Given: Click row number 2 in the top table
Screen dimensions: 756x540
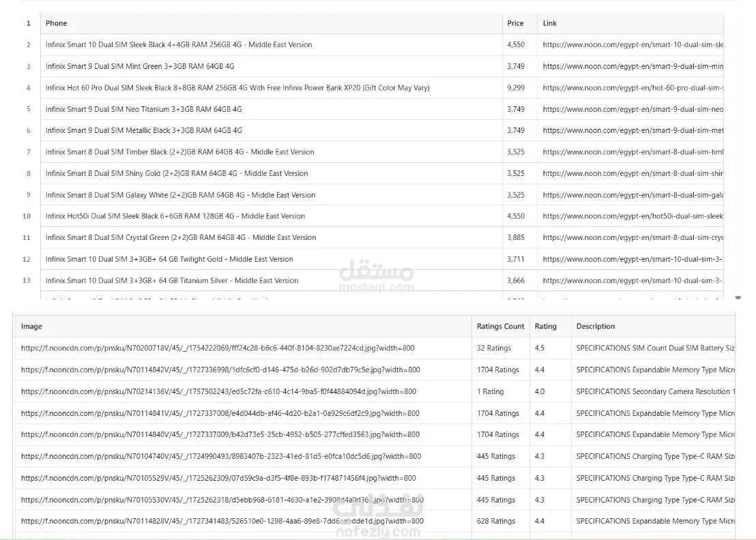Looking at the screenshot, I should (x=29, y=45).
